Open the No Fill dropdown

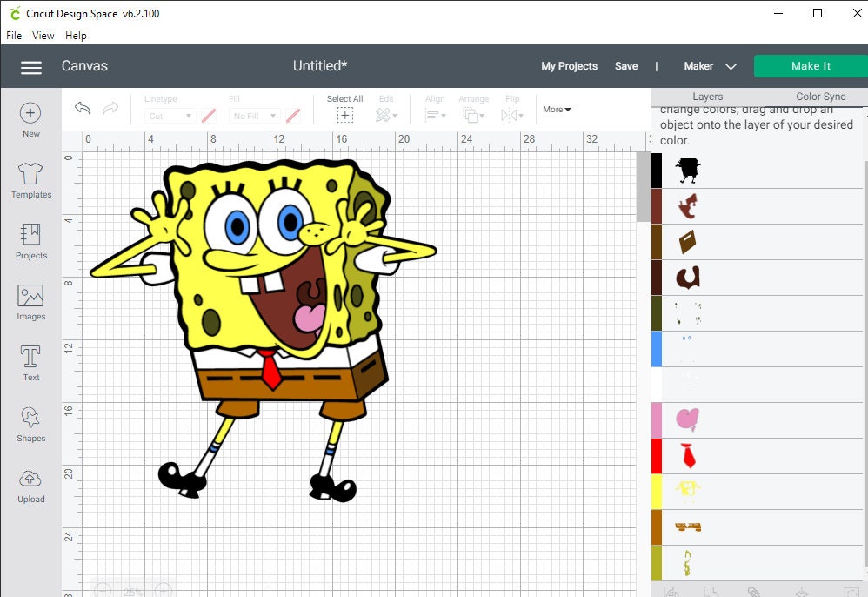pyautogui.click(x=253, y=115)
